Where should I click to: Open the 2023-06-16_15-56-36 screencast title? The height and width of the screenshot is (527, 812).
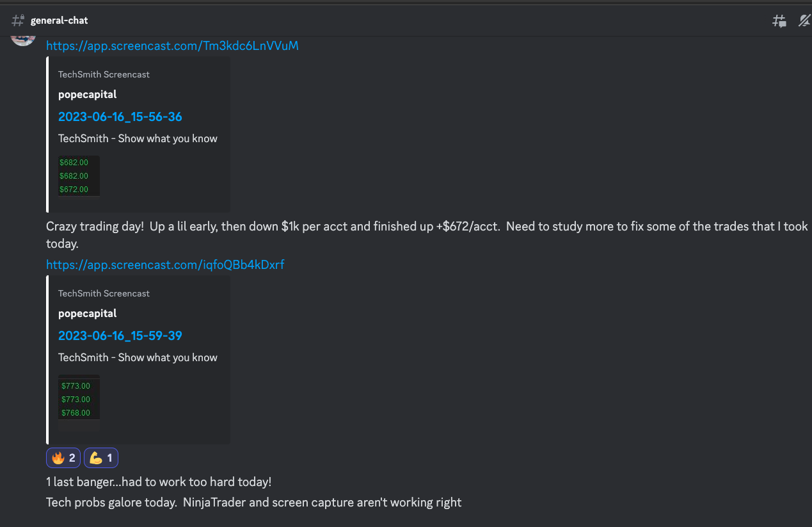pos(120,117)
